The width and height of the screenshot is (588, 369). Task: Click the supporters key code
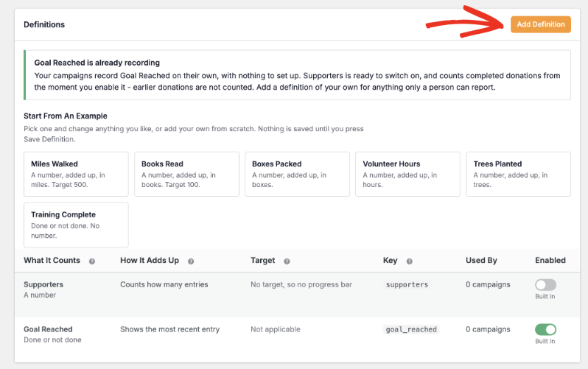407,284
